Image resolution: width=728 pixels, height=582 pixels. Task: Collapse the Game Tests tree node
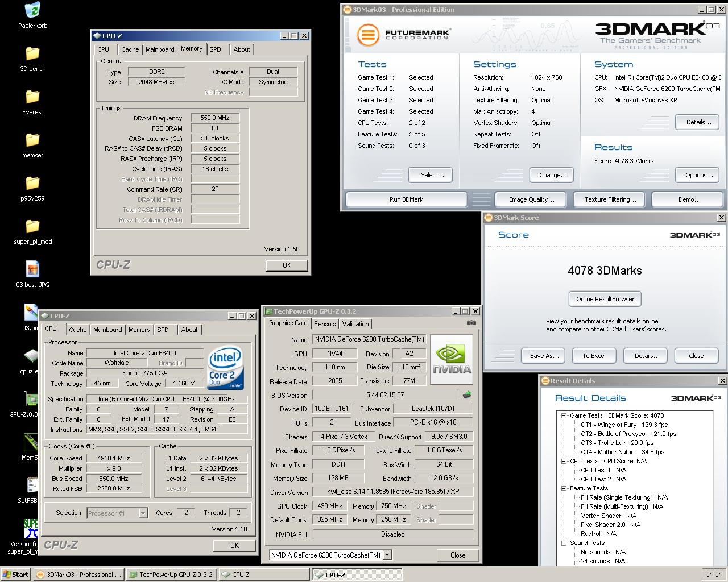[564, 415]
